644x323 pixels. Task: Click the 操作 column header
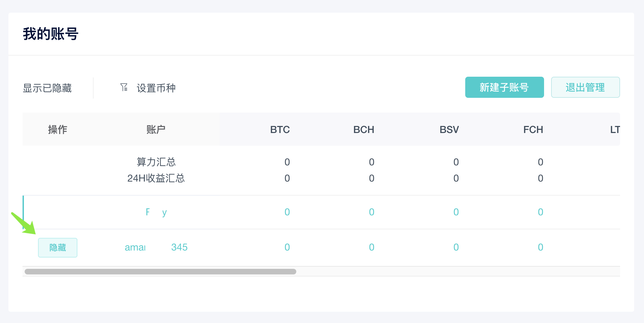(x=58, y=129)
